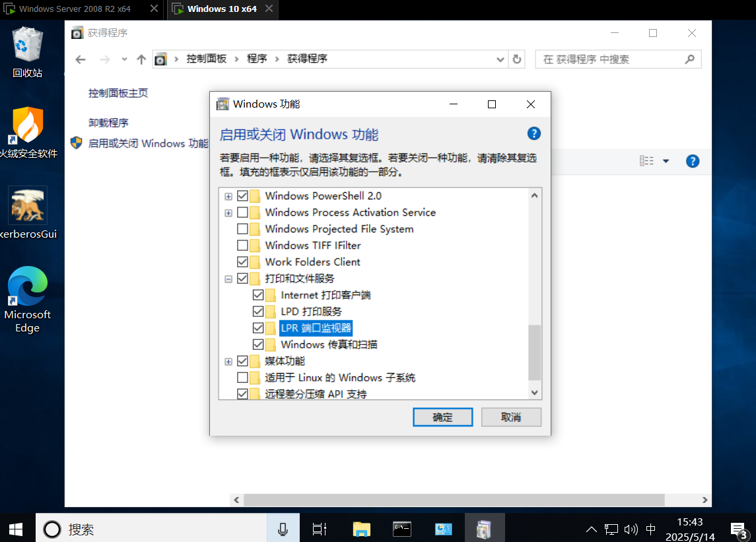Click scroll-down arrow of feature list
The width and height of the screenshot is (756, 542).
[534, 393]
